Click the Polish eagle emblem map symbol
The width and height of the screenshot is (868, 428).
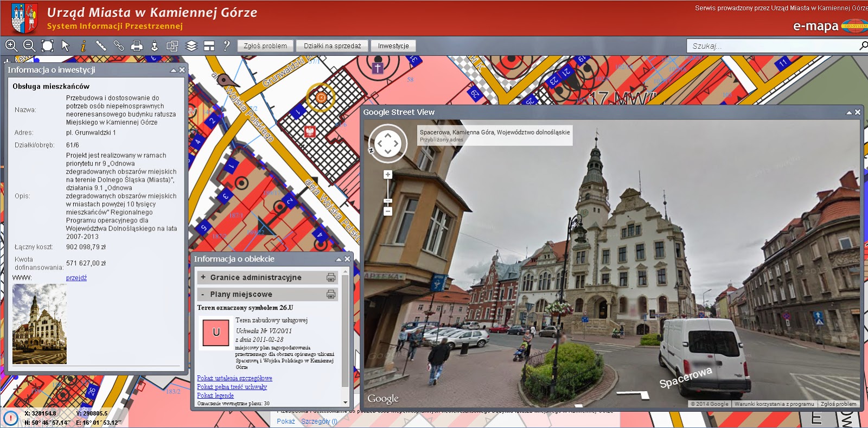click(310, 132)
